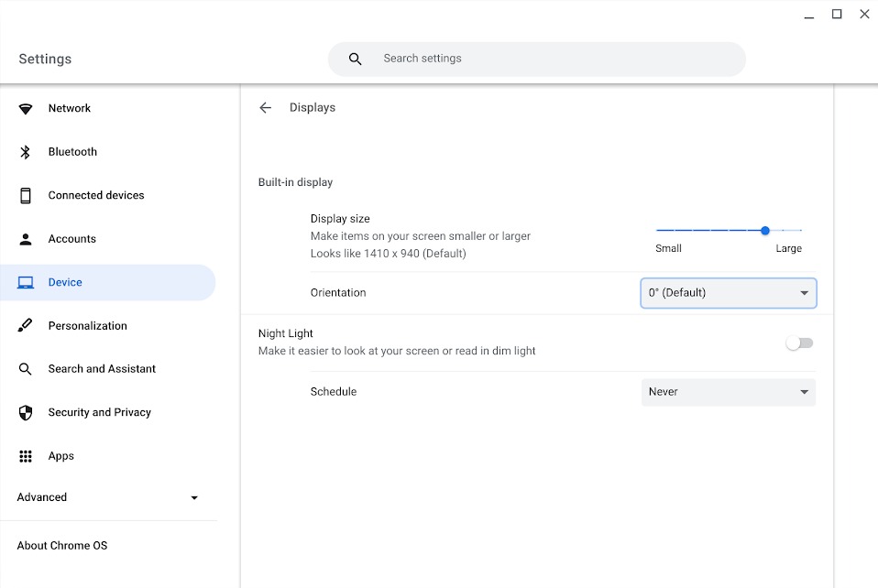878x588 pixels.
Task: Click the Search and Assistant magnifier icon
Action: [x=25, y=369]
